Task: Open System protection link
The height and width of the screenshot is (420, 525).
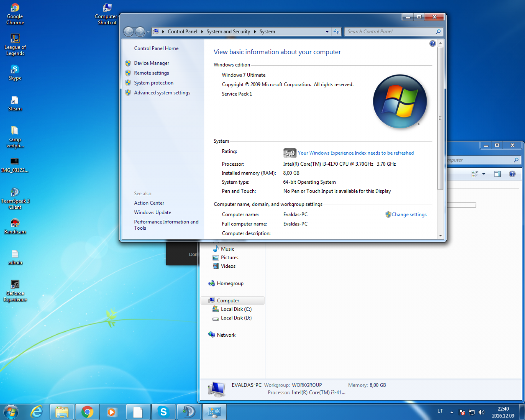Action: 154,83
